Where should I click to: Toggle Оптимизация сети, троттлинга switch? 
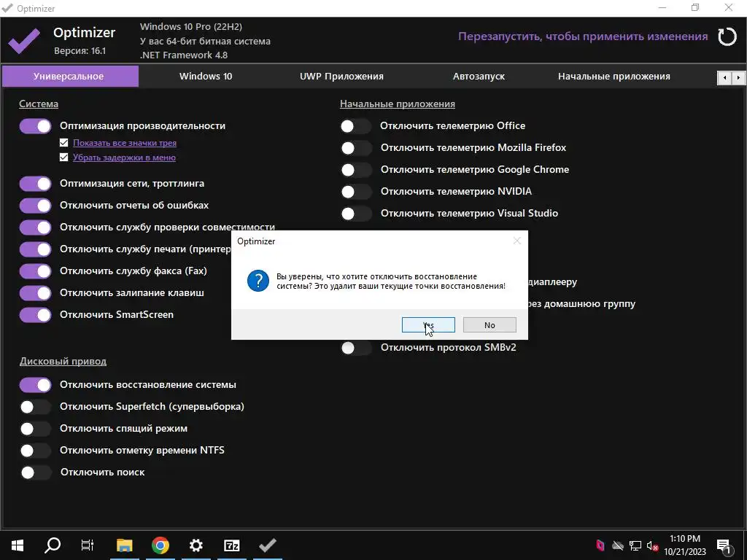click(x=35, y=184)
